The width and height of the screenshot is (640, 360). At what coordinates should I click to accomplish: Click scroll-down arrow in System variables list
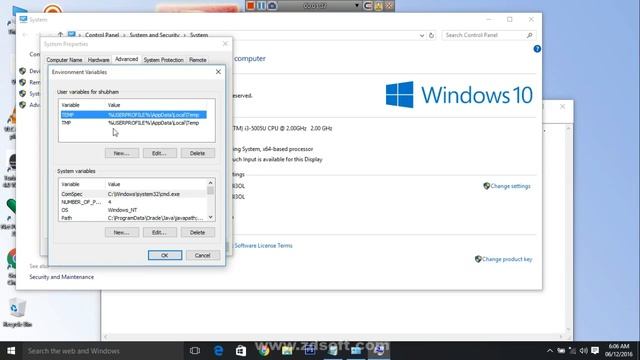pyautogui.click(x=211, y=218)
